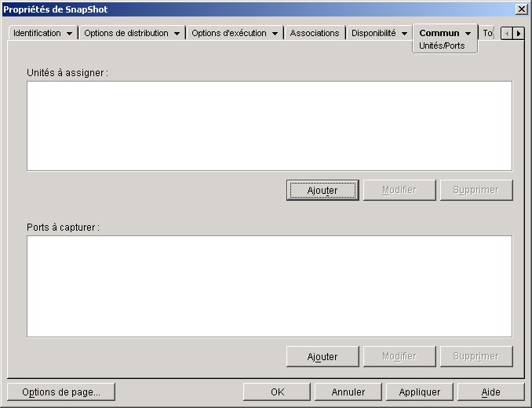Open the Associations tab
This screenshot has height=408, width=532.
coord(315,33)
